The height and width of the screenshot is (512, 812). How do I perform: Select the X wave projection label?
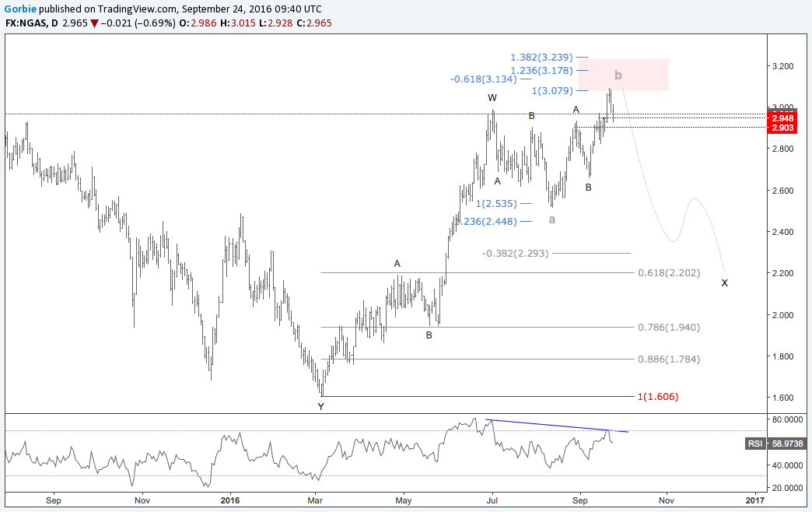click(724, 283)
